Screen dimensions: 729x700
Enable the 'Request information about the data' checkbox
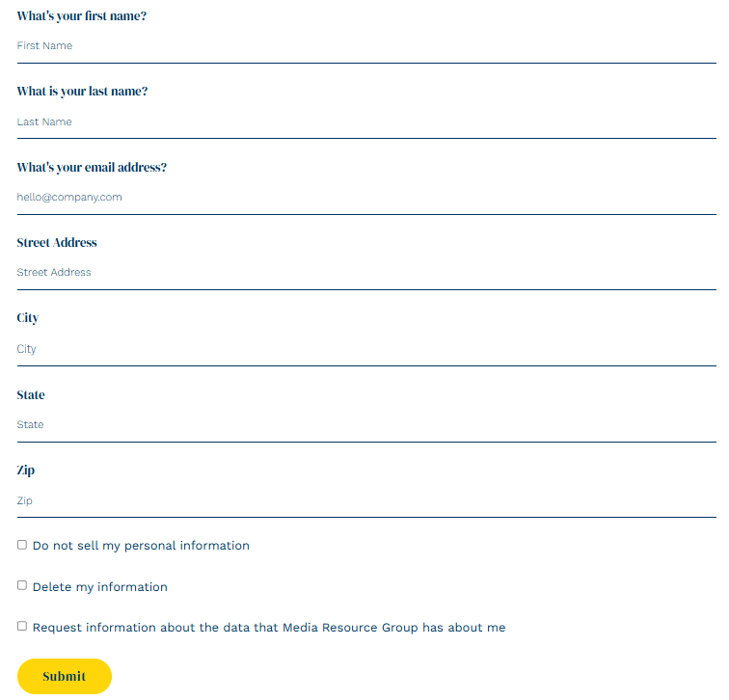tap(22, 626)
